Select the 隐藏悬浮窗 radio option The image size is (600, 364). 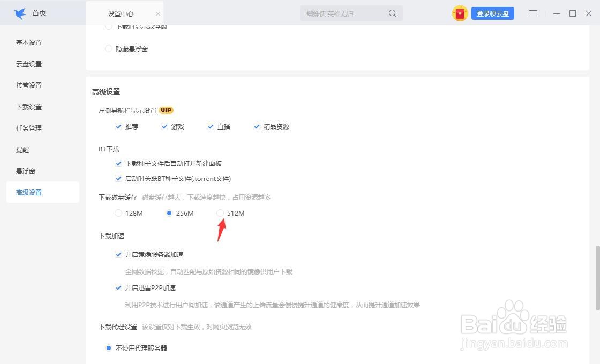point(109,49)
